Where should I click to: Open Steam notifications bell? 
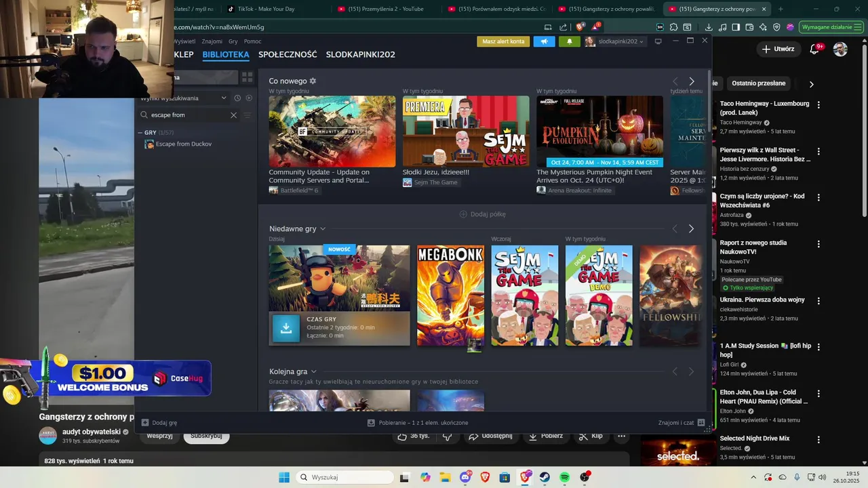point(569,41)
